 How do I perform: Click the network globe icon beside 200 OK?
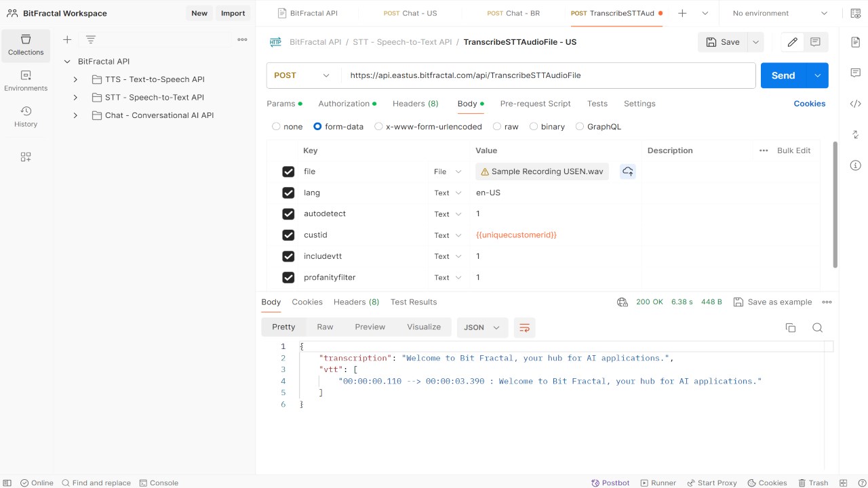click(622, 302)
